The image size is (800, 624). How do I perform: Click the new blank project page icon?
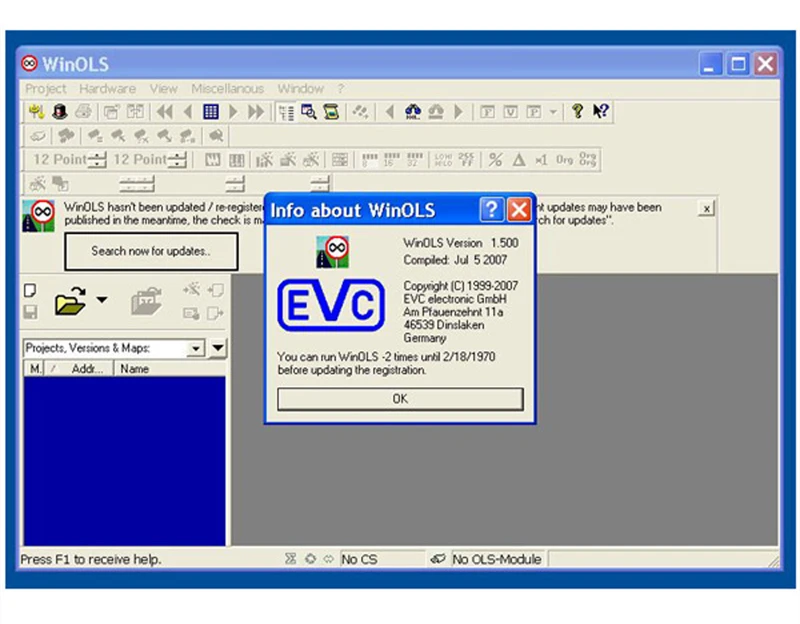point(30,290)
